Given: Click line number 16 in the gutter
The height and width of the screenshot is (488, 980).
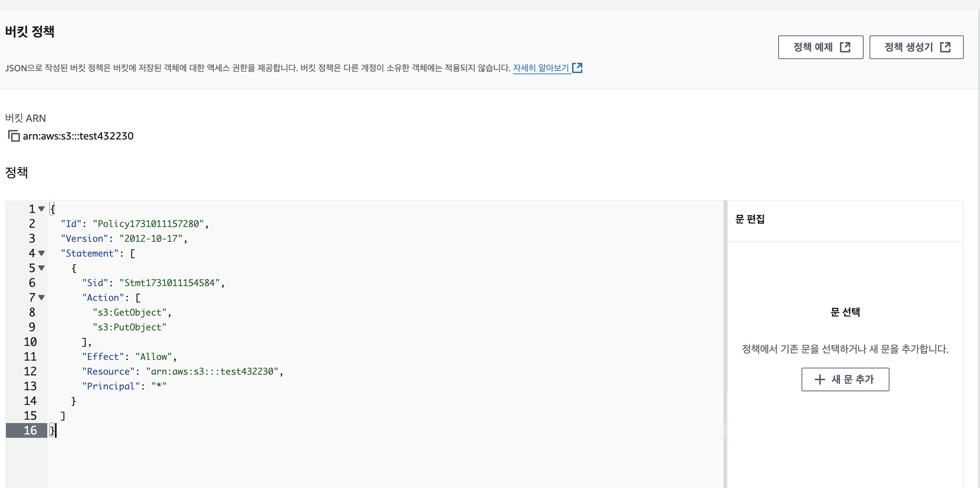Looking at the screenshot, I should pyautogui.click(x=30, y=430).
